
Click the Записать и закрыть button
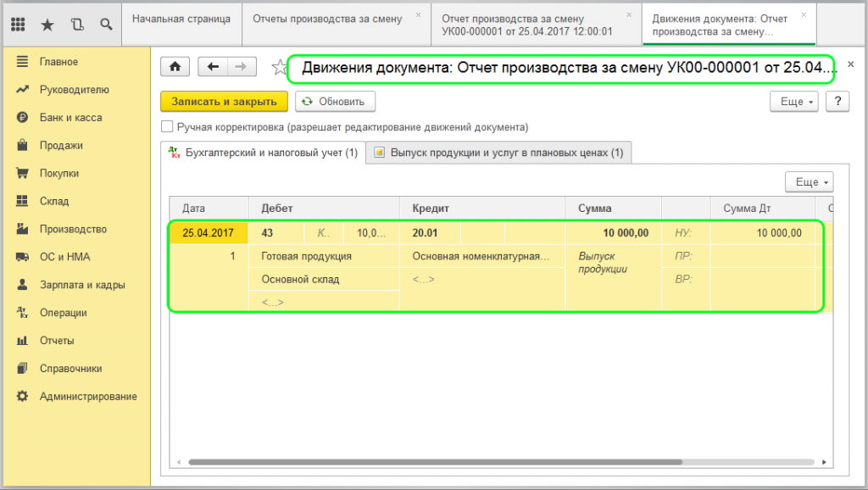pyautogui.click(x=224, y=102)
